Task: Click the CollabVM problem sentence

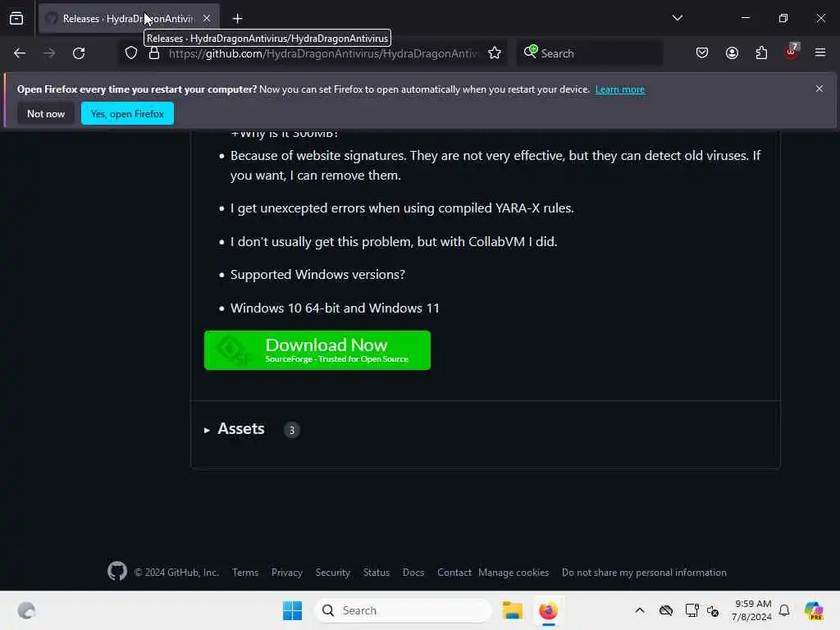Action: [x=394, y=242]
